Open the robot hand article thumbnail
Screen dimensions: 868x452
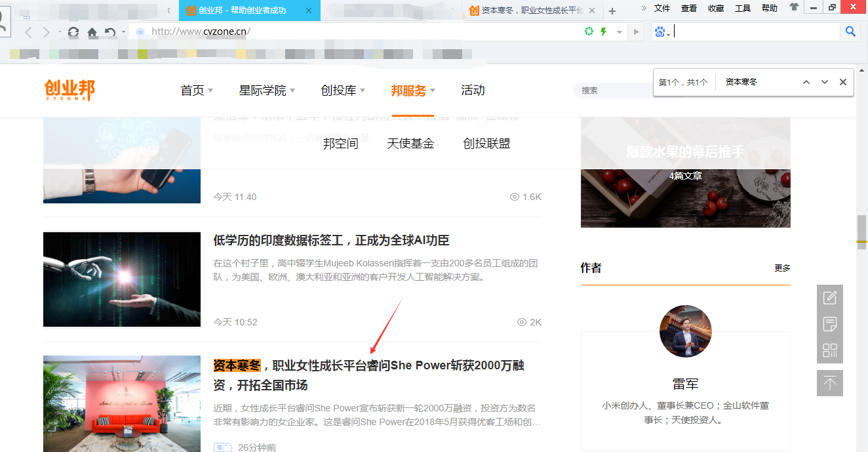[x=122, y=279]
